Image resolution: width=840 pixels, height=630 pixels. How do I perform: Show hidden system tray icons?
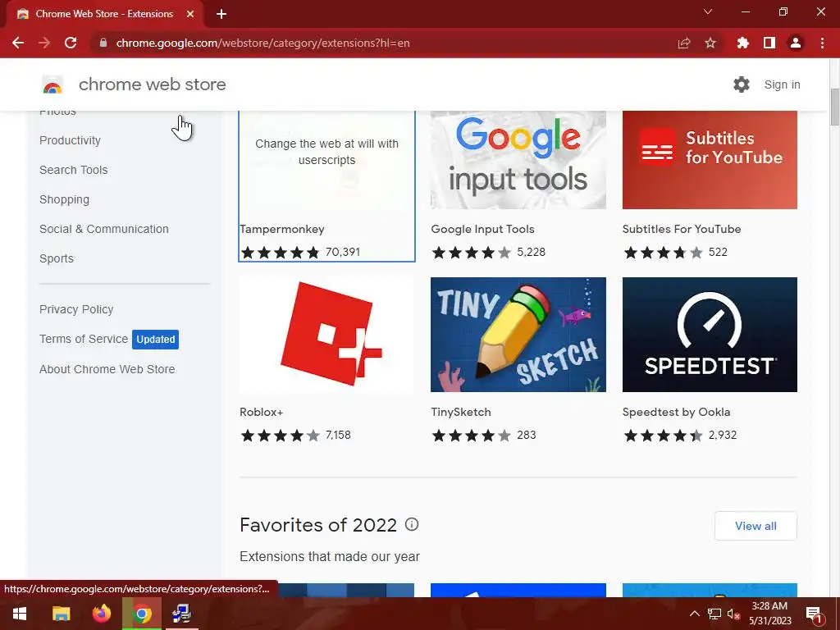coord(694,614)
